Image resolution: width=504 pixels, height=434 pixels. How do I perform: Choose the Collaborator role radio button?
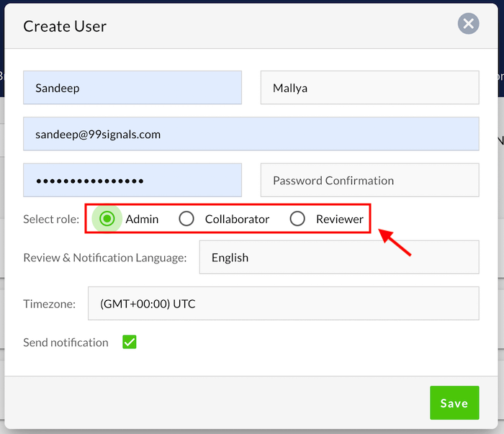186,219
